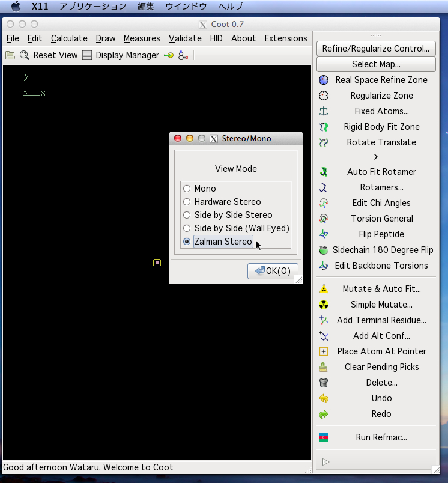Open the Measures menu
Image resolution: width=448 pixels, height=483 pixels.
point(142,38)
